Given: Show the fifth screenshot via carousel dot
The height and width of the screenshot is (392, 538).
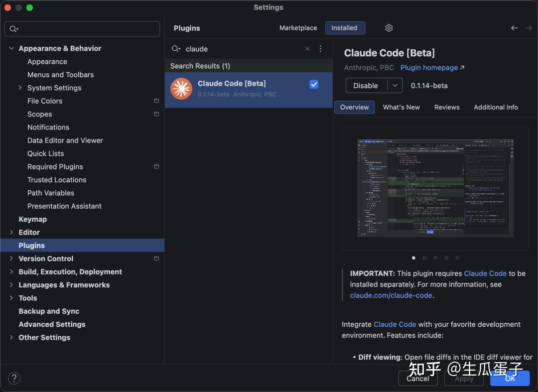Looking at the screenshot, I should [457, 258].
